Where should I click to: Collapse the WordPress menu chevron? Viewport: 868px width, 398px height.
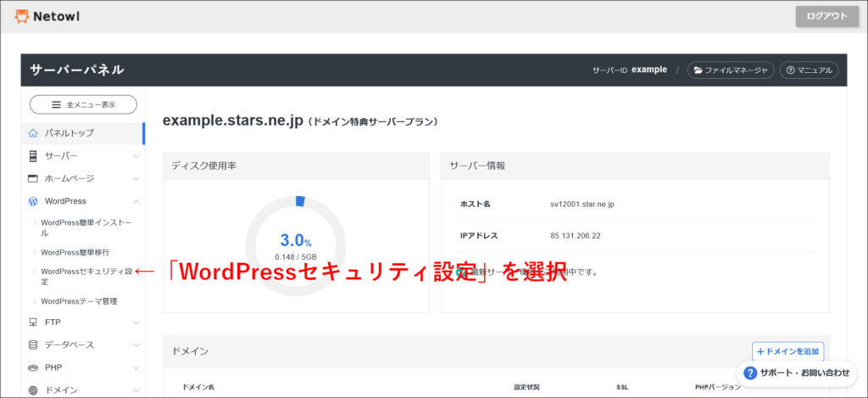pos(136,201)
